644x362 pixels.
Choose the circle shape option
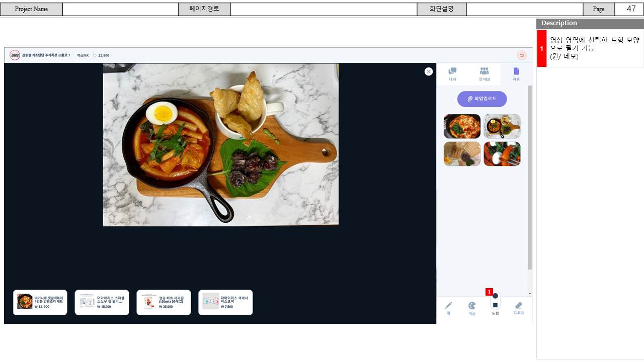coord(495,296)
